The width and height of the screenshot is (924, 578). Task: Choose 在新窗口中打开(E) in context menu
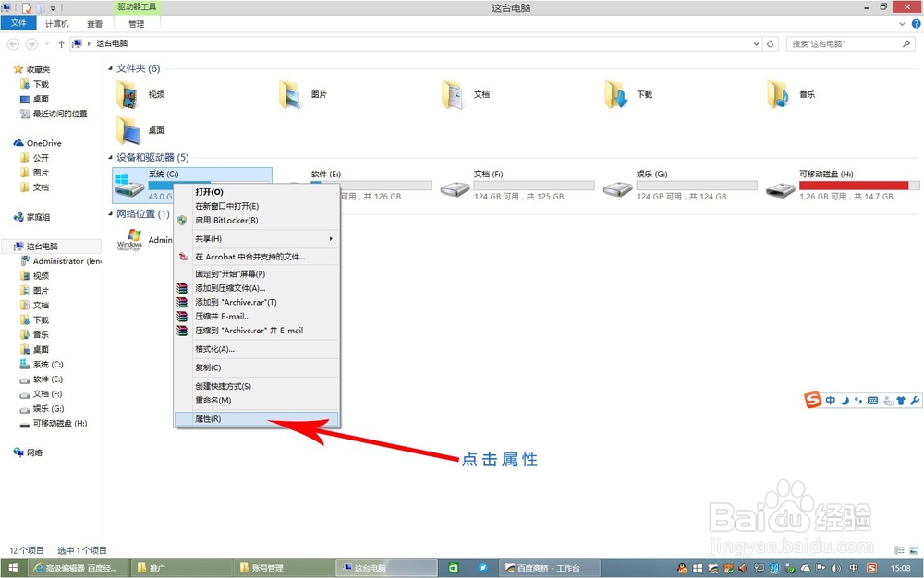pyautogui.click(x=257, y=206)
